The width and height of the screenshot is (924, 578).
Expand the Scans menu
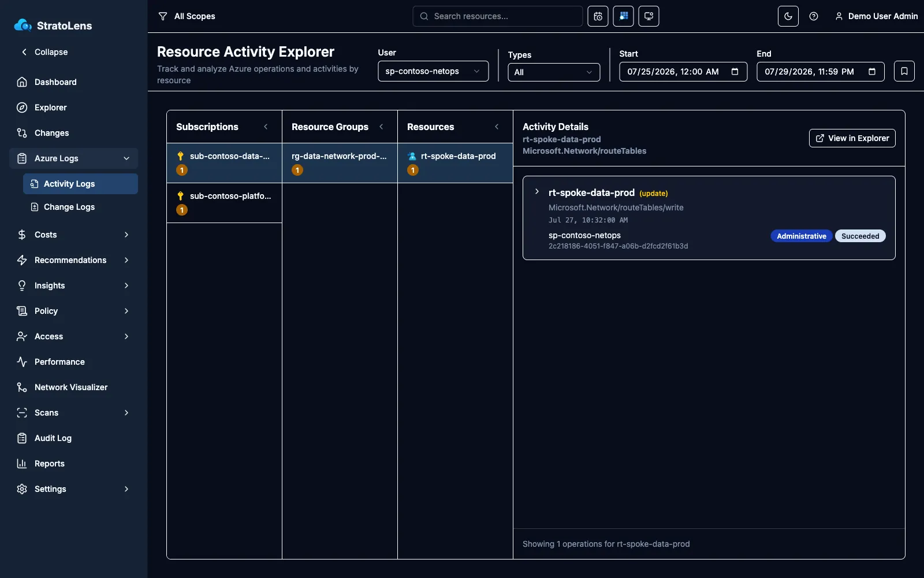click(x=73, y=413)
